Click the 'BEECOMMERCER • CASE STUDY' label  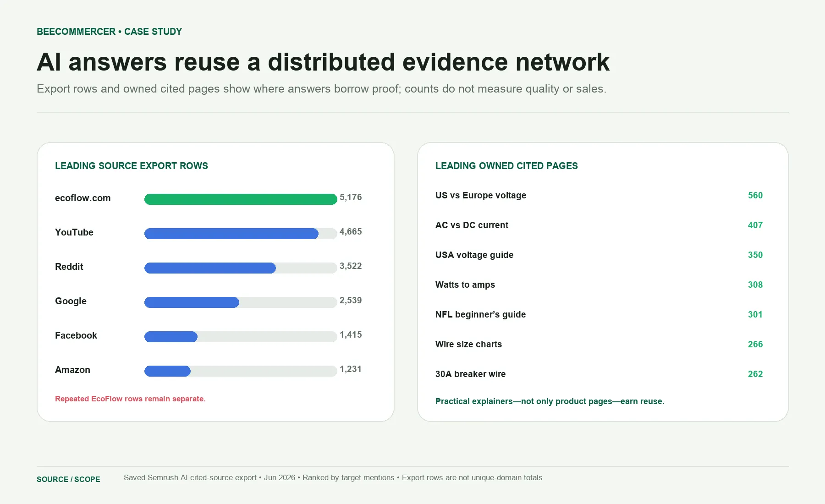tap(110, 32)
